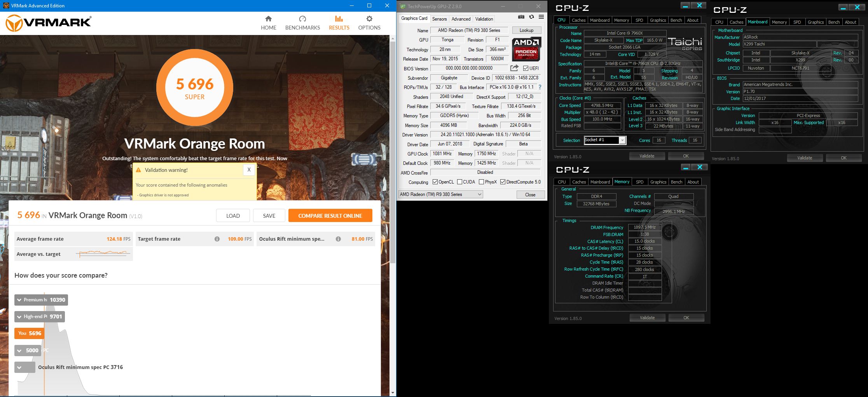Screen dimensions: 868x397
Task: Click VRMark scrollbar down arrow
Action: point(393,393)
